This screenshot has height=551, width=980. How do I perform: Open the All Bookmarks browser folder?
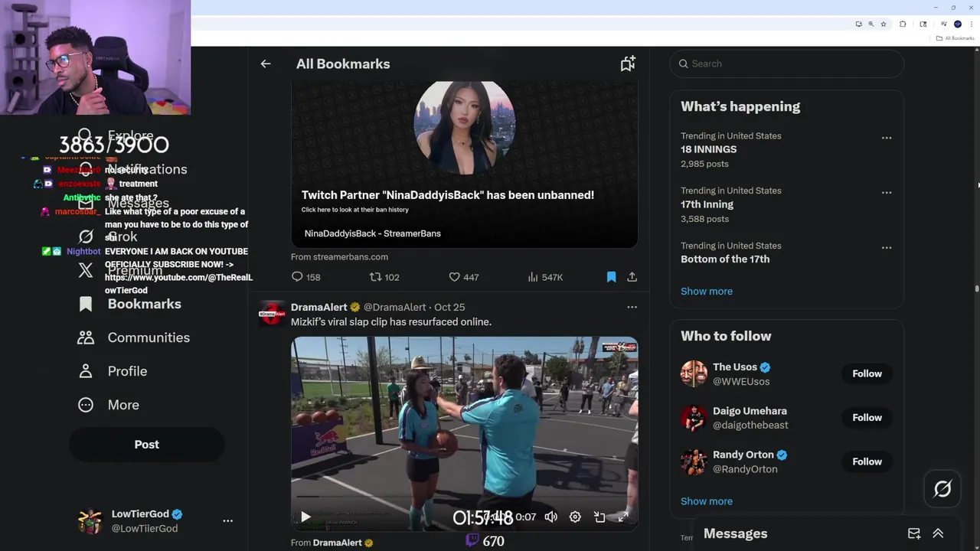(x=955, y=38)
